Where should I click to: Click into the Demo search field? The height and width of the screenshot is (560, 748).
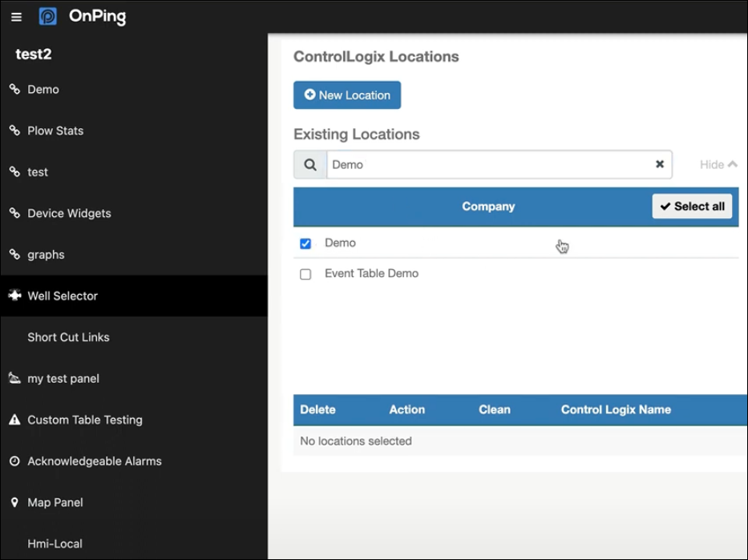pos(491,165)
